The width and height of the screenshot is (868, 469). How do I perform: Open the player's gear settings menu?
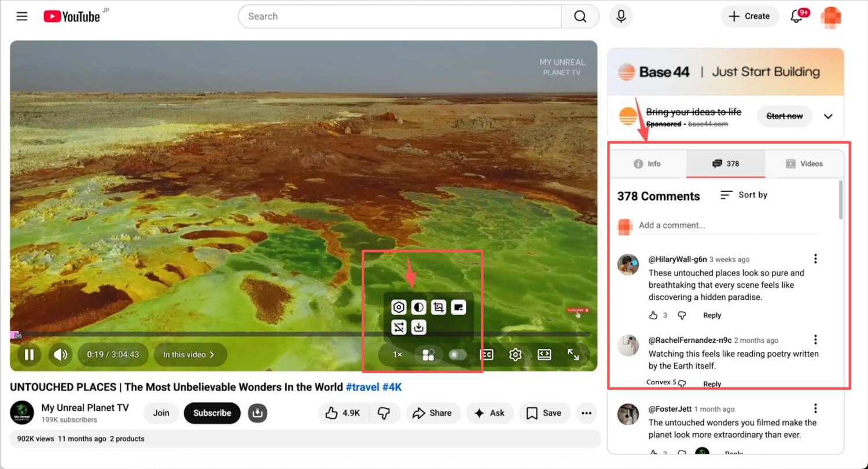(x=515, y=355)
